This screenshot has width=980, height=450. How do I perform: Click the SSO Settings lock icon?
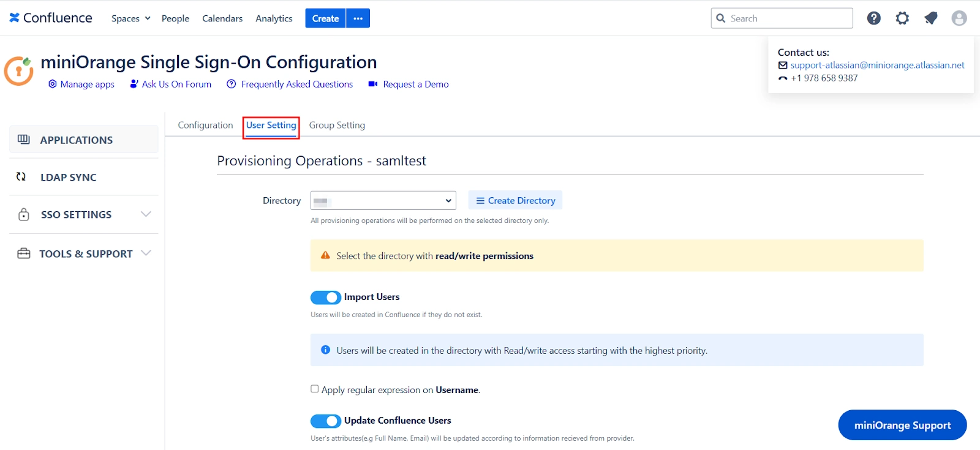(24, 214)
